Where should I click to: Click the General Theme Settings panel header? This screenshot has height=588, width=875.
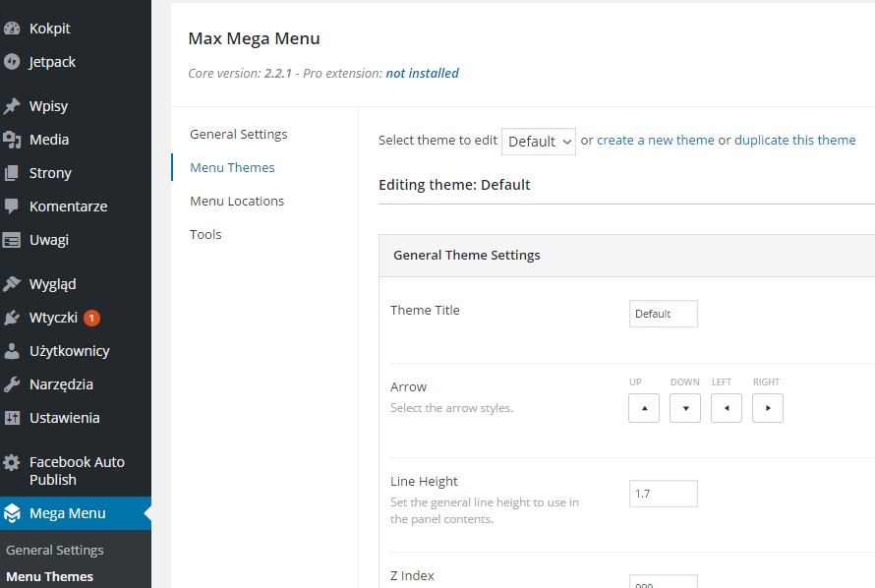tap(626, 256)
